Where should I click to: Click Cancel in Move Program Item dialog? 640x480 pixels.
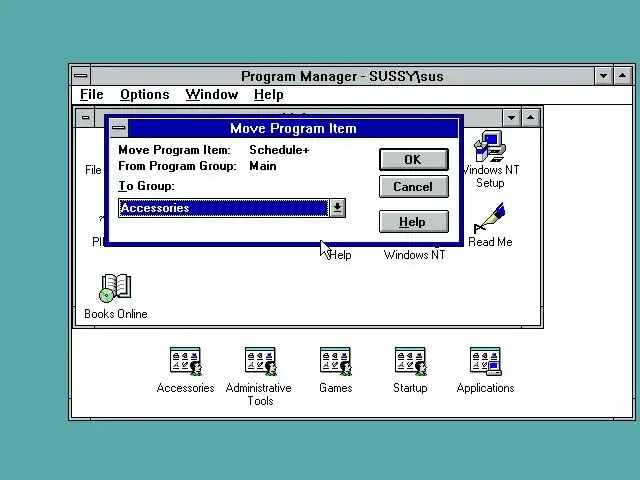coord(413,187)
